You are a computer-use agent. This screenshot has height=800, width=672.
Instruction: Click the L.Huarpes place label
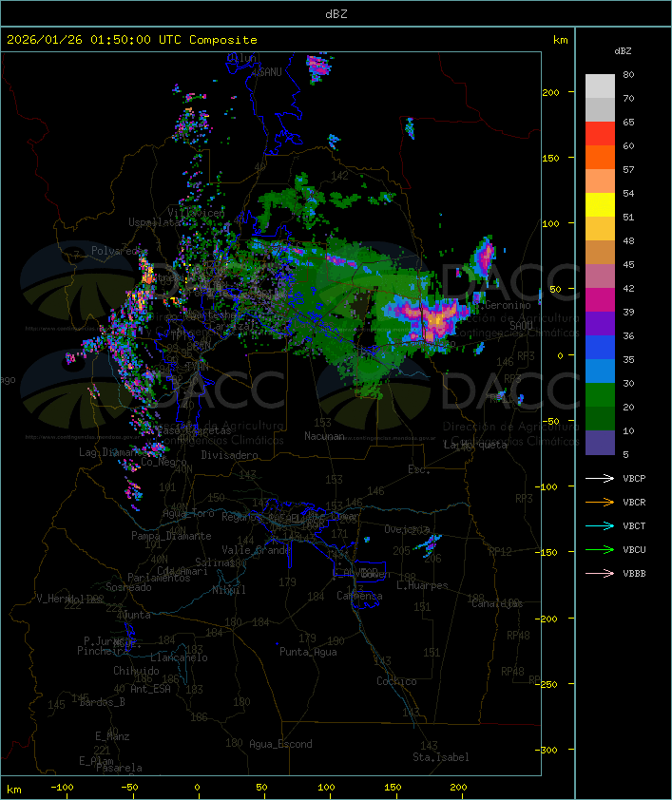click(x=421, y=585)
